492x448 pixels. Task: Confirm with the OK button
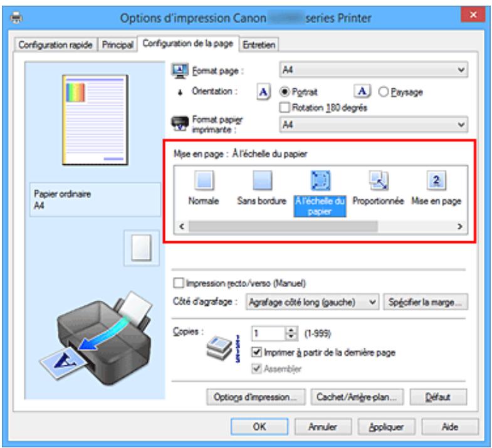point(259,427)
